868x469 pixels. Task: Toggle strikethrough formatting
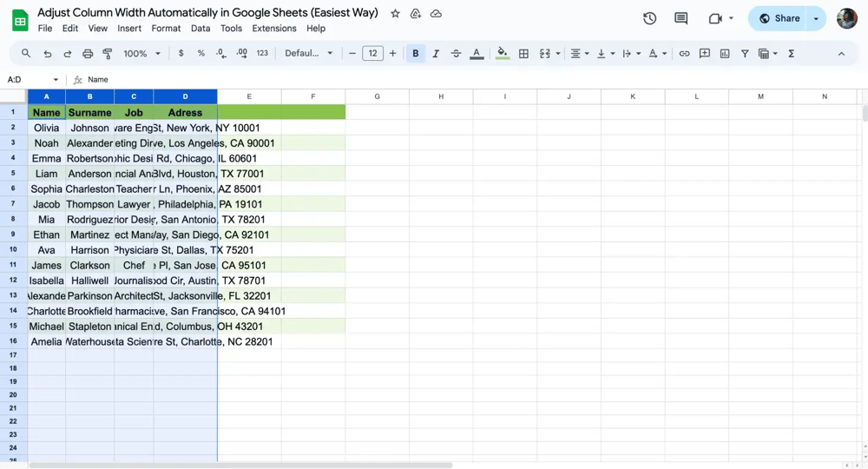(x=456, y=54)
